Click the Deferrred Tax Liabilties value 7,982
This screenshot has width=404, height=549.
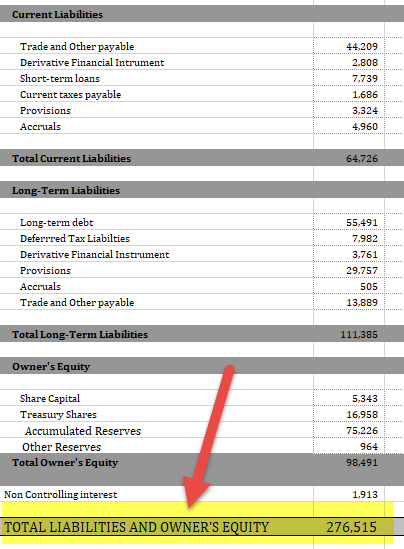point(349,238)
